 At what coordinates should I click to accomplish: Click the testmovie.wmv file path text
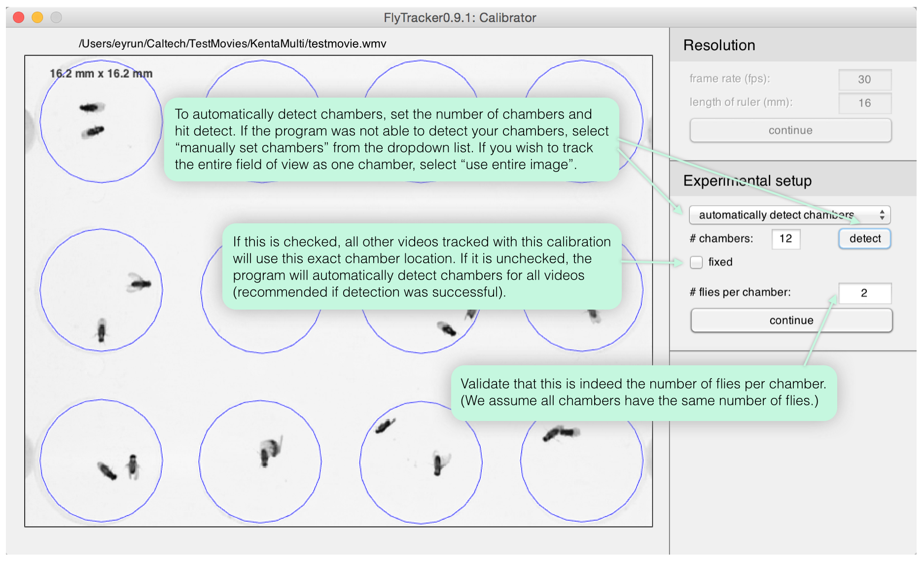pos(232,44)
